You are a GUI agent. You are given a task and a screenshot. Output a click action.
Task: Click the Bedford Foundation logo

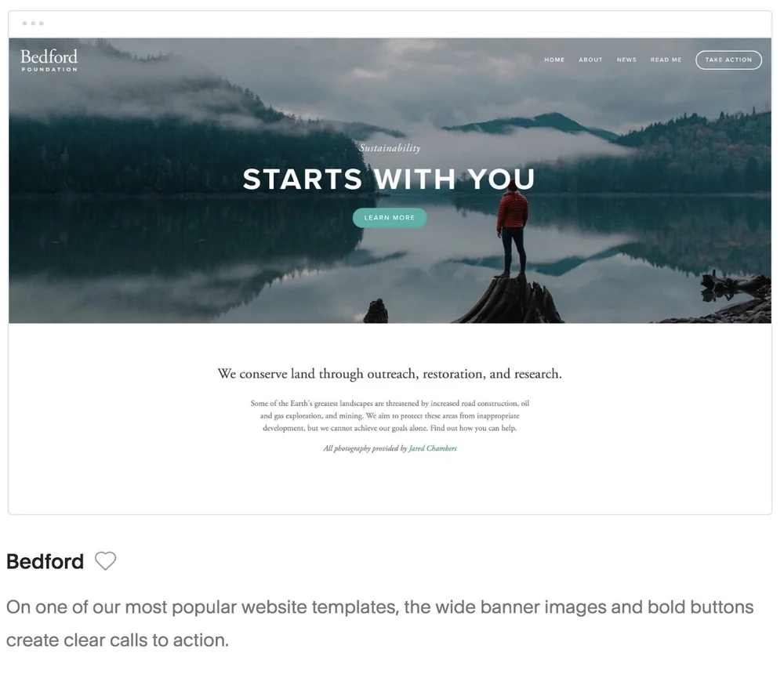[x=49, y=60]
